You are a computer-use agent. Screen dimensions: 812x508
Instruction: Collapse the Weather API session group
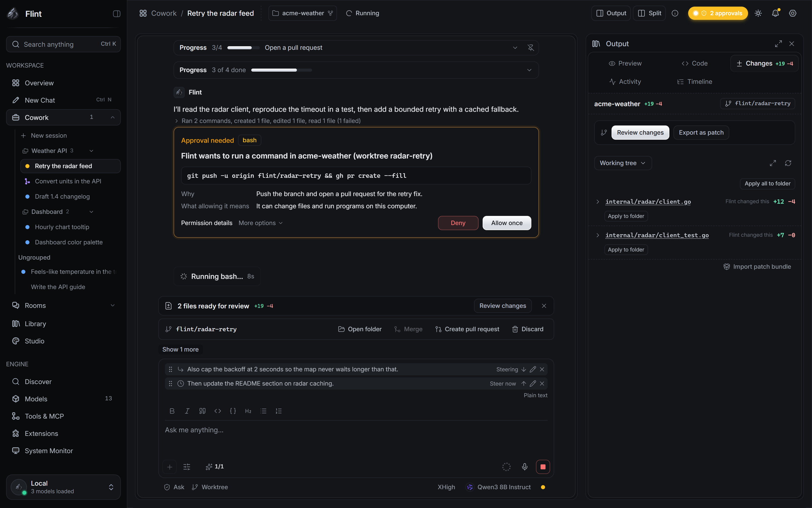pyautogui.click(x=91, y=151)
